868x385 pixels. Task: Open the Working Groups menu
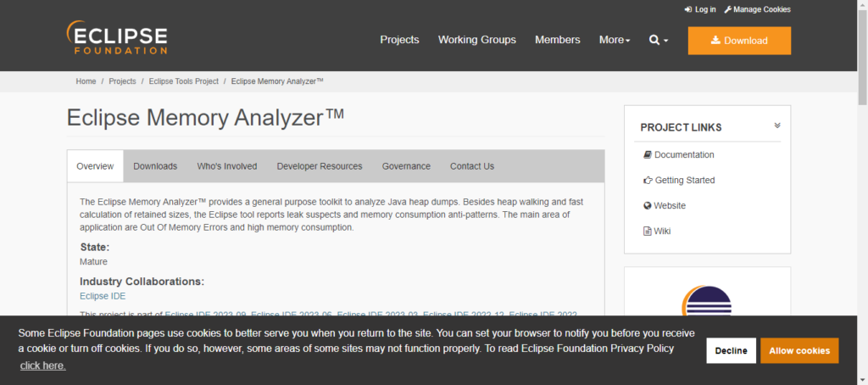pyautogui.click(x=476, y=40)
